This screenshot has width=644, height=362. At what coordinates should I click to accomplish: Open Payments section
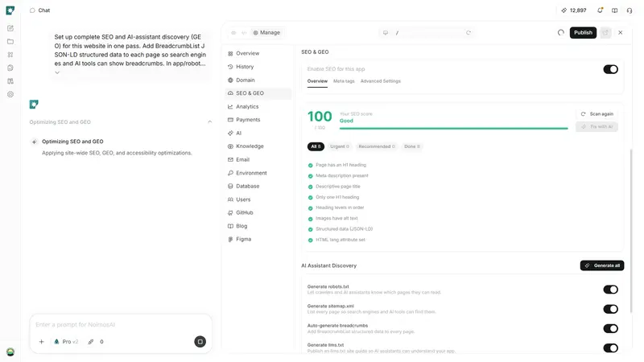point(258,120)
